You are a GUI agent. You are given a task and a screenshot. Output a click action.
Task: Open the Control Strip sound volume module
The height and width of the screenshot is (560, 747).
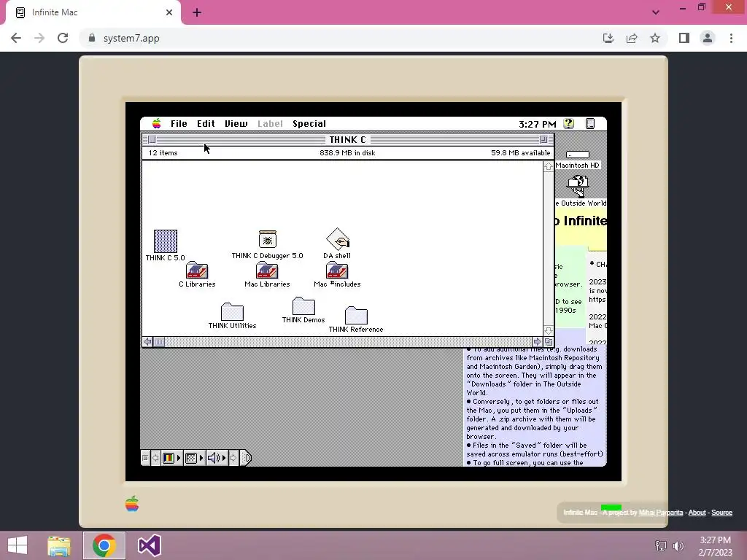[217, 458]
